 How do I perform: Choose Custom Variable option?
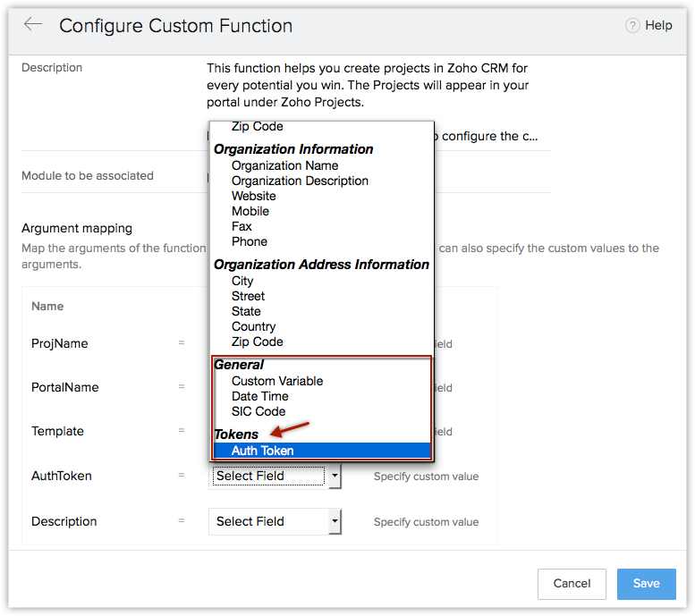click(277, 381)
